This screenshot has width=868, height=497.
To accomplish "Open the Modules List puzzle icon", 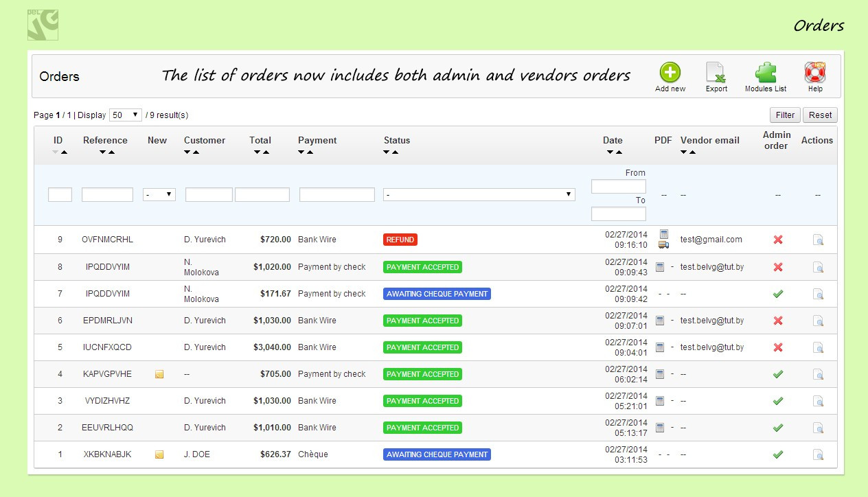I will (765, 73).
